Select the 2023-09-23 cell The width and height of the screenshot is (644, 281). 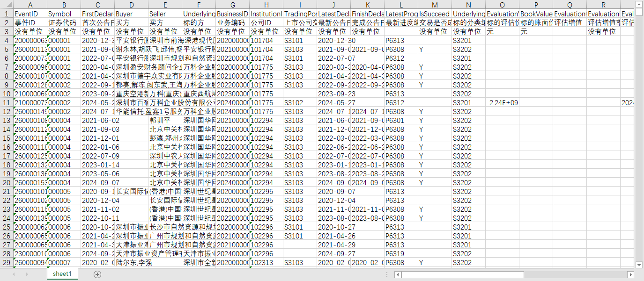click(333, 94)
